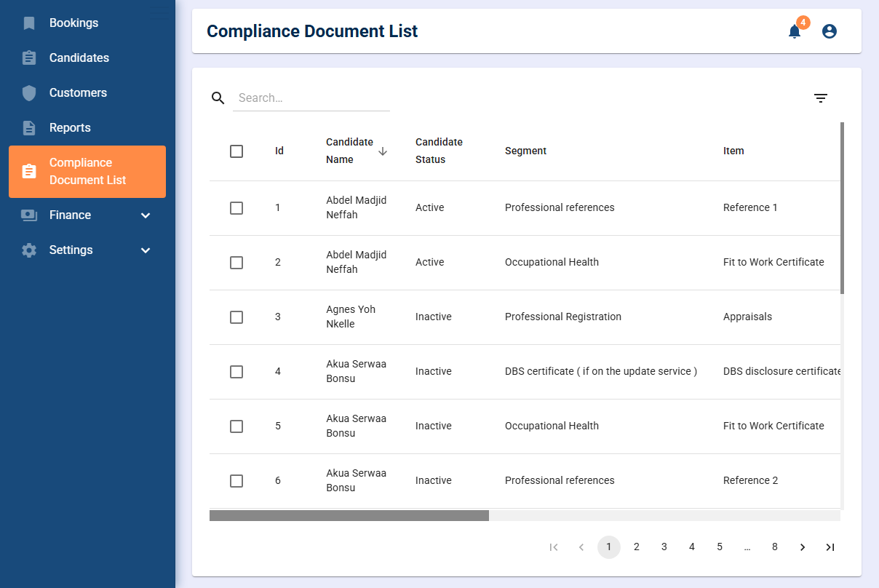The image size is (879, 588).
Task: Click Occupational Health in row 2
Action: tap(552, 263)
